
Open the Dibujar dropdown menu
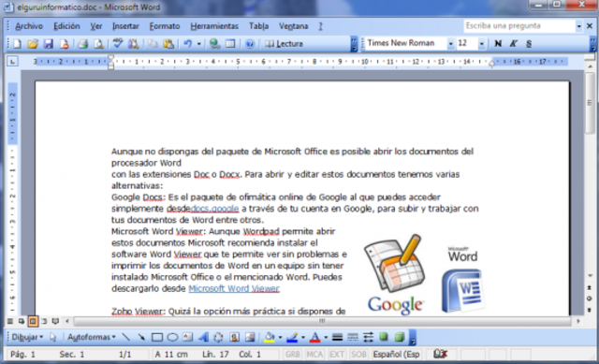[x=27, y=337]
